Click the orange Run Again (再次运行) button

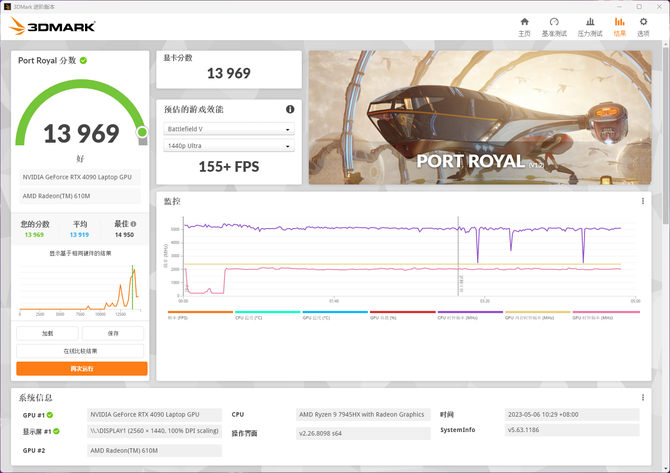(81, 369)
